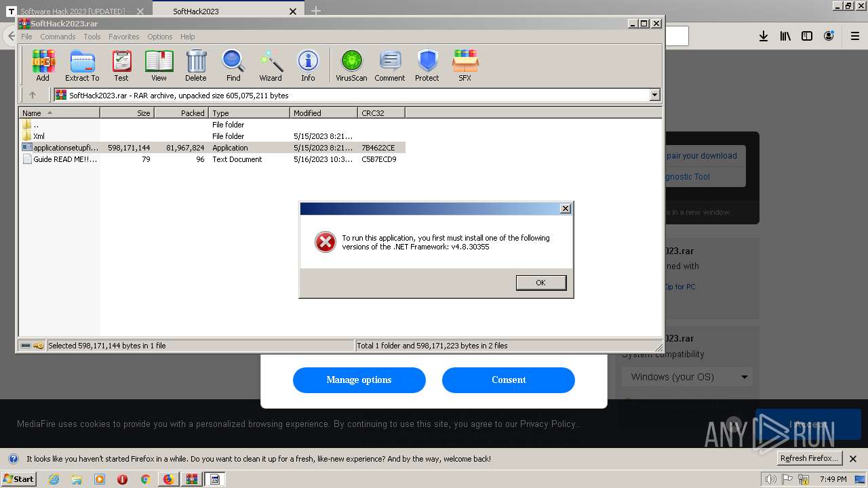Screen dimensions: 868x488
Task: Open the View tool in WinRAR
Action: 159,66
